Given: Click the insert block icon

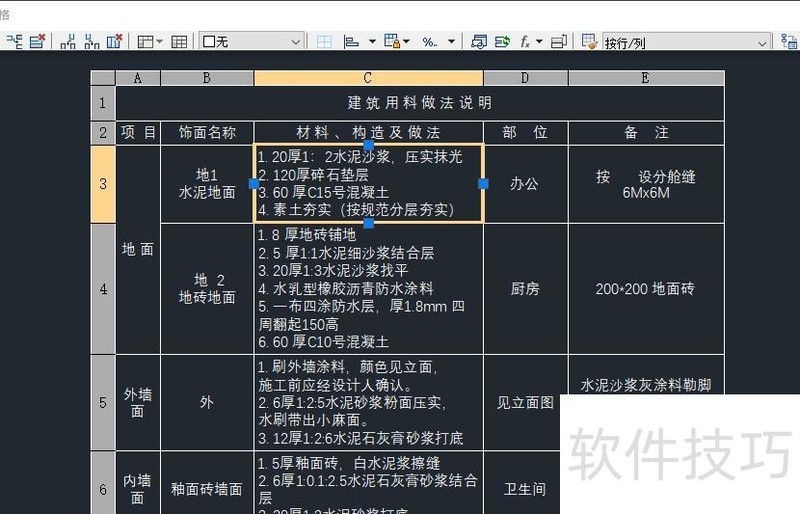Looking at the screenshot, I should coord(478,42).
